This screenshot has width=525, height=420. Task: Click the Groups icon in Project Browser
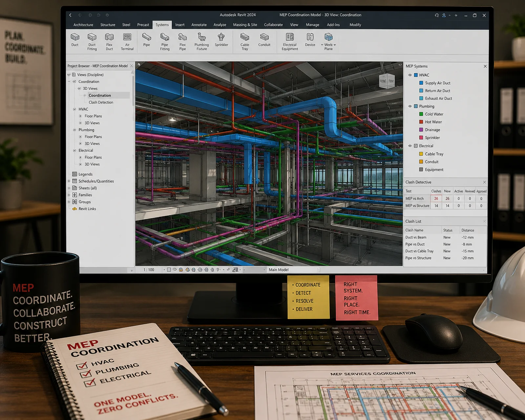tap(74, 202)
